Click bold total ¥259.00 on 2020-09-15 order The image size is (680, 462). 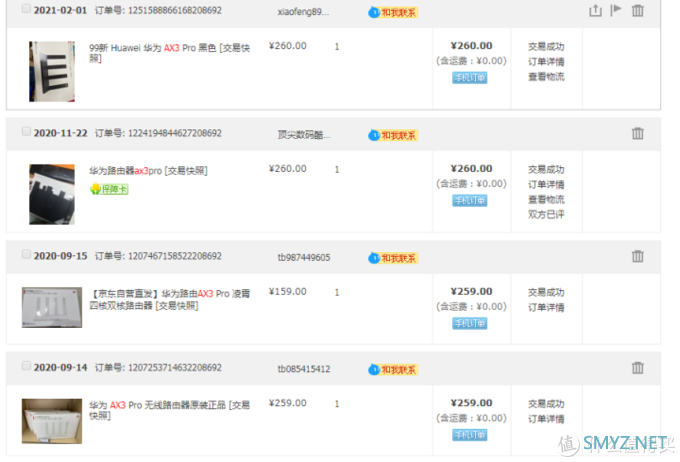(x=471, y=292)
